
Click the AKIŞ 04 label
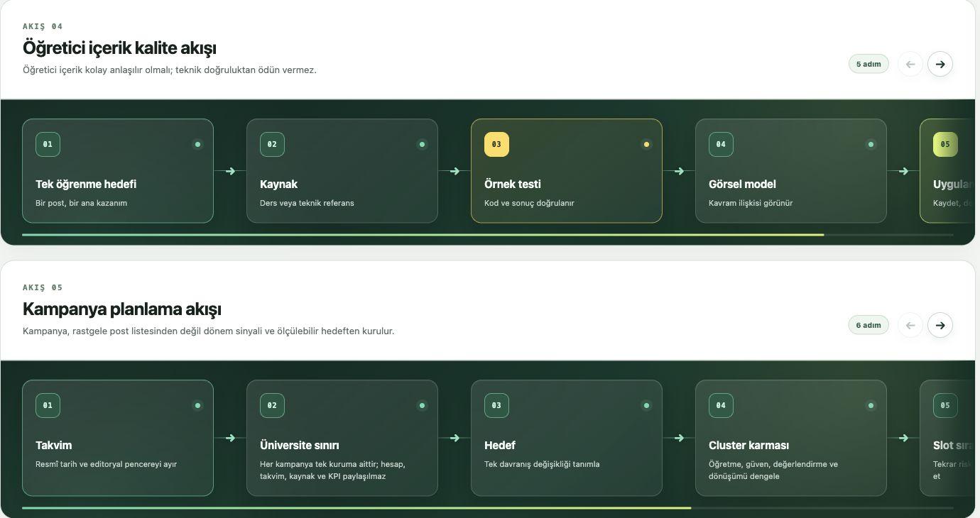[43, 26]
